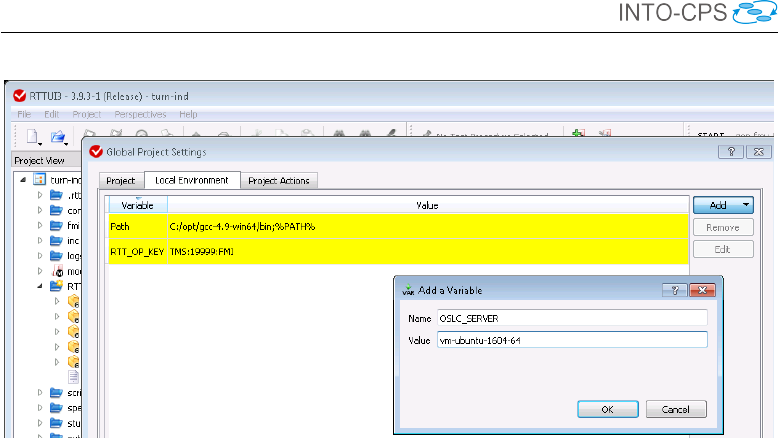Open the Perspectives menu
This screenshot has height=438, width=778.
140,114
